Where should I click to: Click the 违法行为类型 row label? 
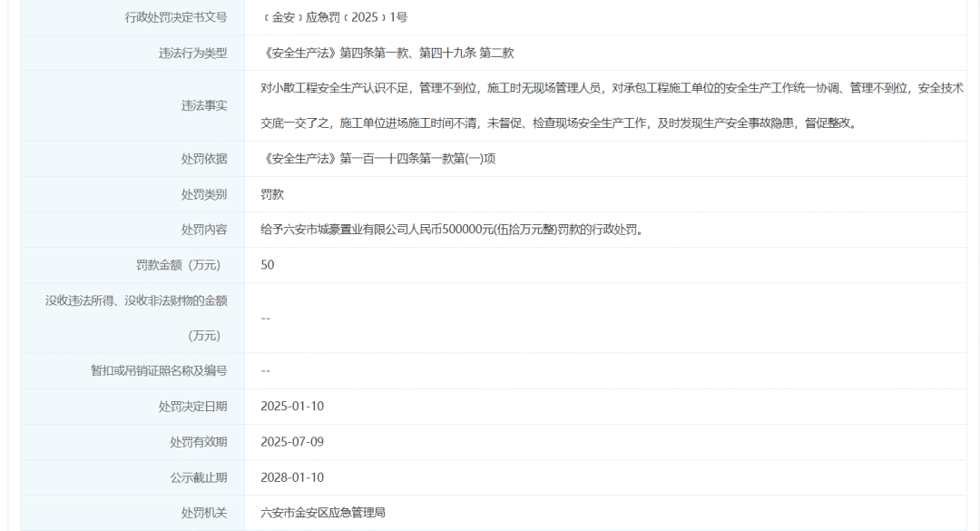pos(192,53)
